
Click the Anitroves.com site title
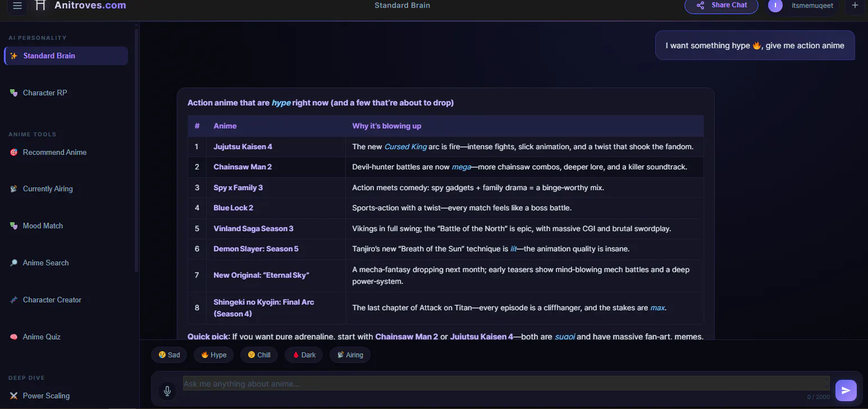coord(90,6)
